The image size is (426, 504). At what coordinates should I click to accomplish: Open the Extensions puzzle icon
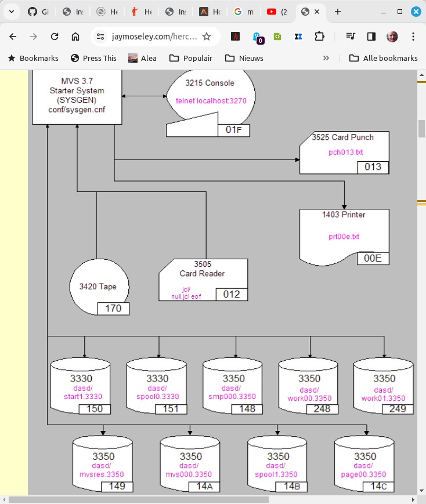click(x=319, y=37)
